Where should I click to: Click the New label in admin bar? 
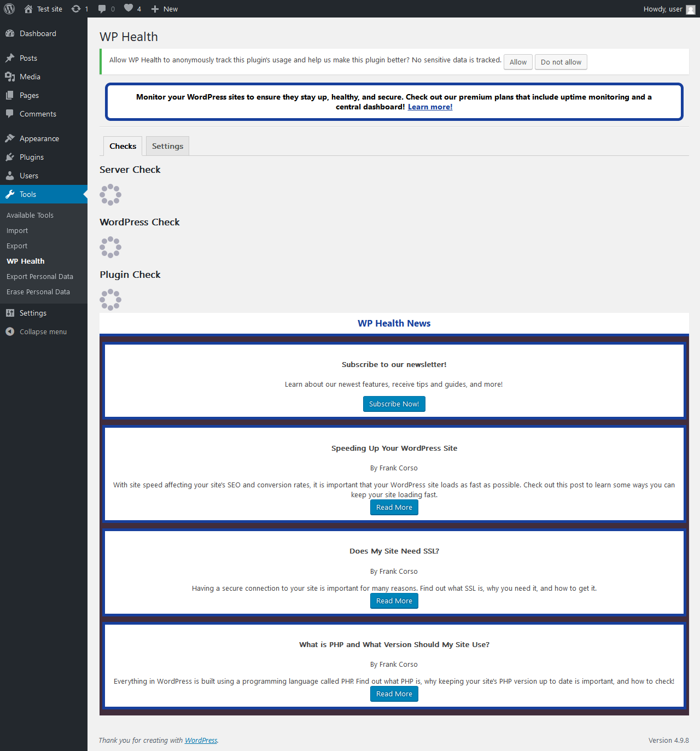tap(171, 9)
